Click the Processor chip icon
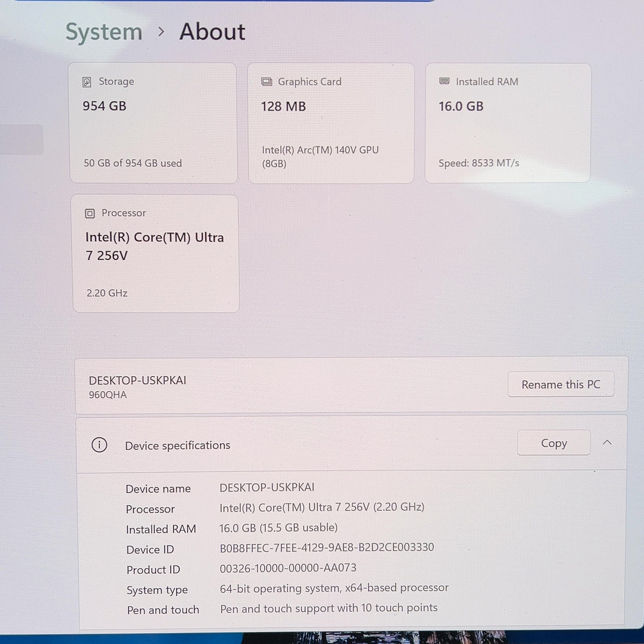This screenshot has width=644, height=644. pos(90,214)
